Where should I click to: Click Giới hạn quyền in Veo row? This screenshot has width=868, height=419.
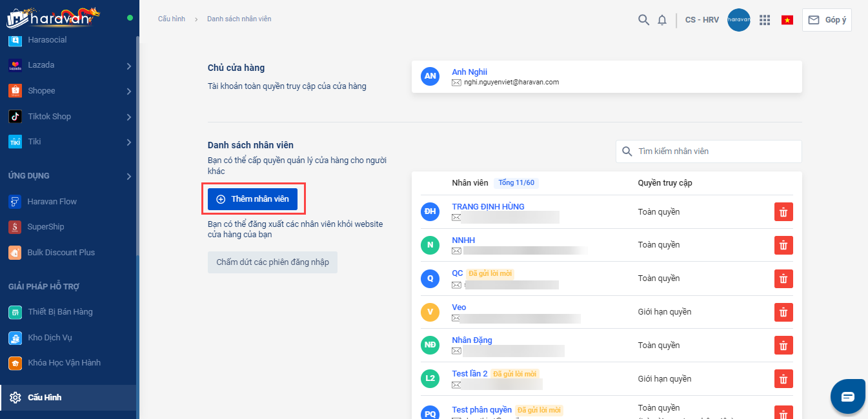(x=665, y=312)
